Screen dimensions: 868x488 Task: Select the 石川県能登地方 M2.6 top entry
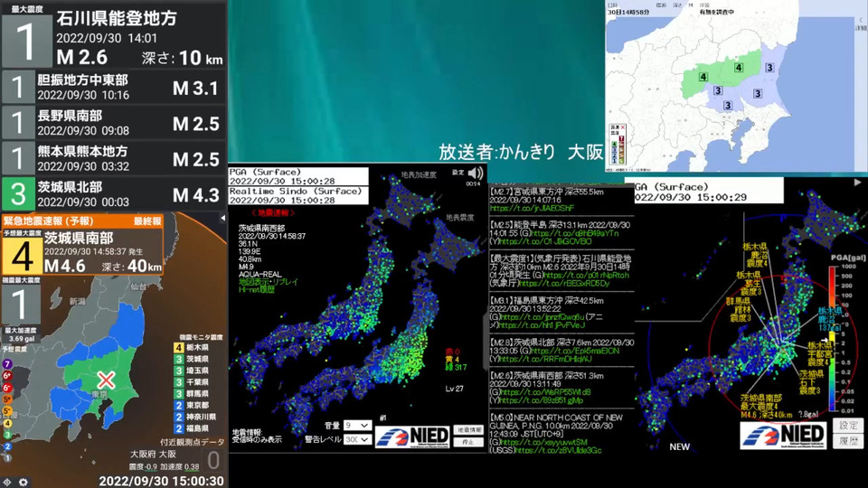pyautogui.click(x=114, y=33)
